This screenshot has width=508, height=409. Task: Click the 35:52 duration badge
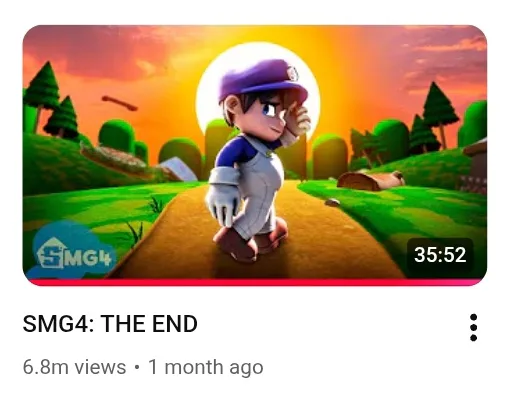pos(440,255)
